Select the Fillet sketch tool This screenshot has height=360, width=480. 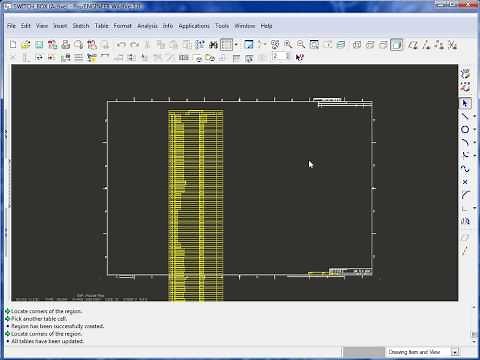tap(465, 155)
